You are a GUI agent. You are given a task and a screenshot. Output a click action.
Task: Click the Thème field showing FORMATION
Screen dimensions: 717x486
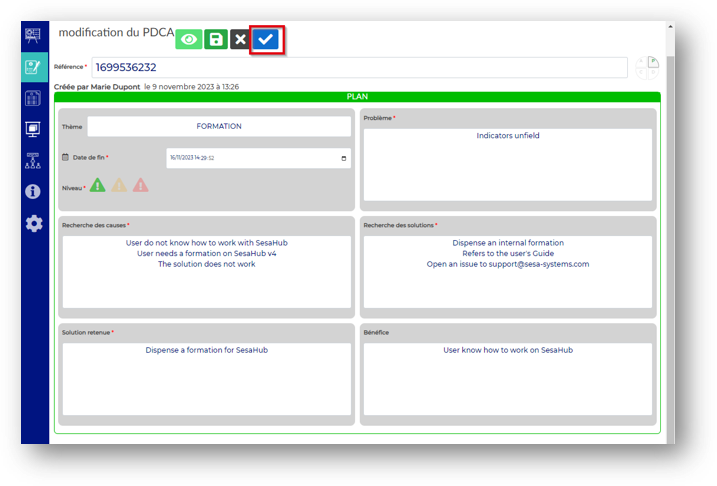coord(218,127)
